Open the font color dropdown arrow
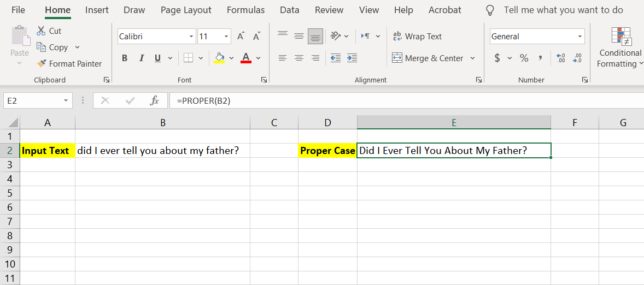The width and height of the screenshot is (644, 285). tap(259, 58)
